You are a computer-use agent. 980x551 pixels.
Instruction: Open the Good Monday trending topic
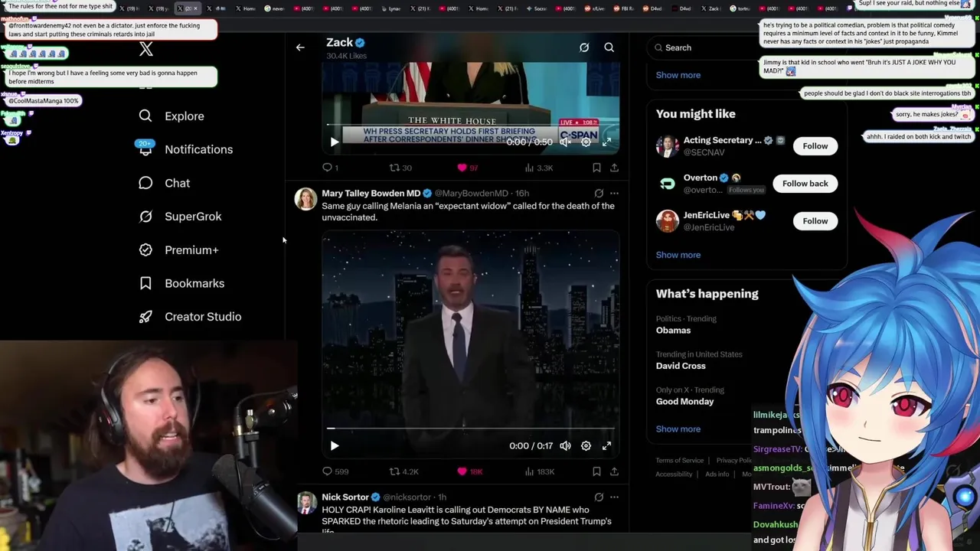point(684,401)
